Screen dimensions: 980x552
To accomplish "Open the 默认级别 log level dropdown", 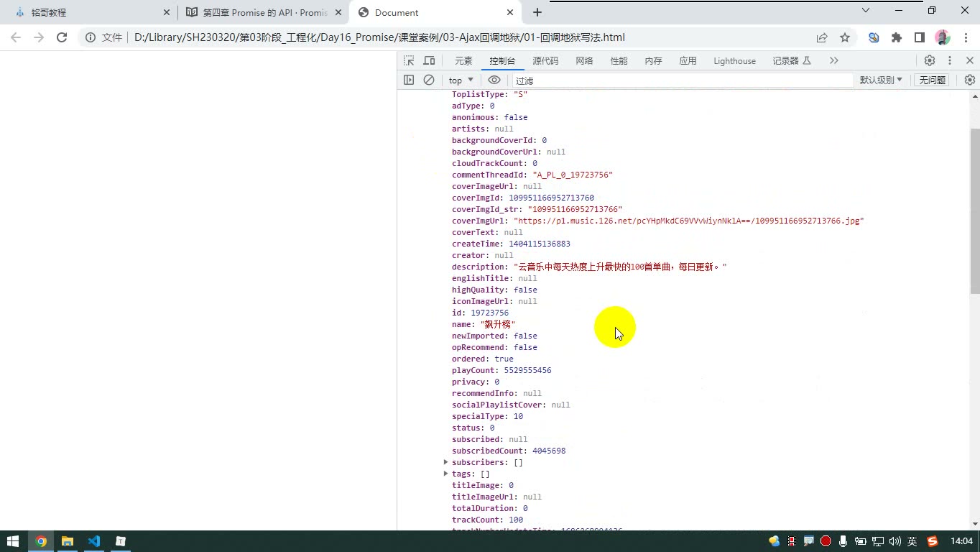I will tap(881, 80).
